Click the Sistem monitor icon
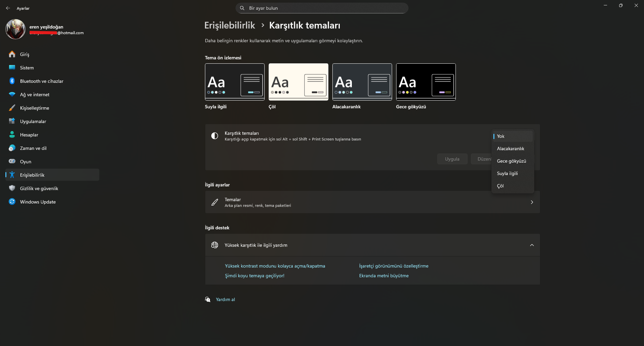Screen dimensions: 644x346 click(12, 67)
